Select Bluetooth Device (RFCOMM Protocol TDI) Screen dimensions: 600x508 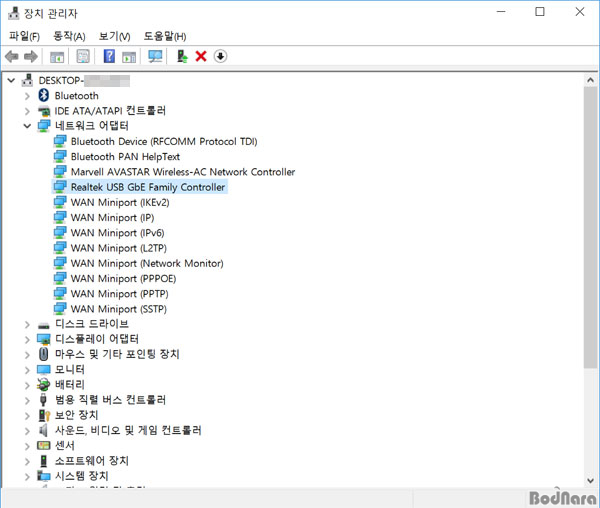coord(164,142)
